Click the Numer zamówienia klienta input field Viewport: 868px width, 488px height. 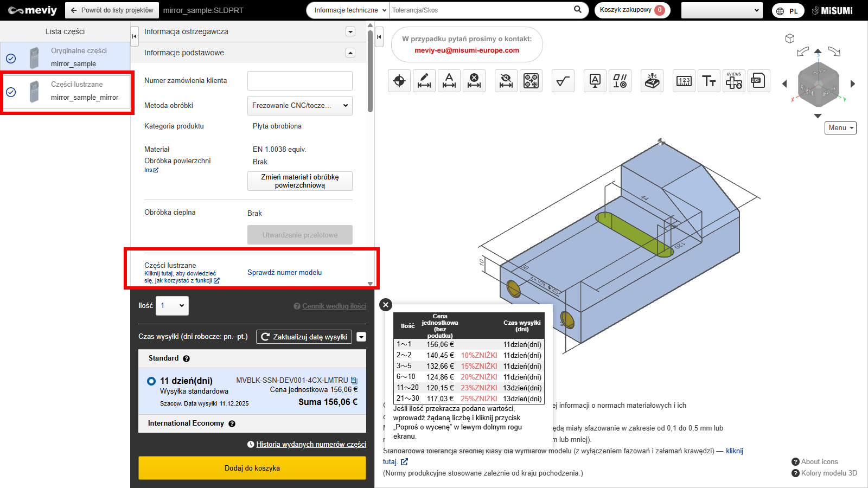click(299, 81)
